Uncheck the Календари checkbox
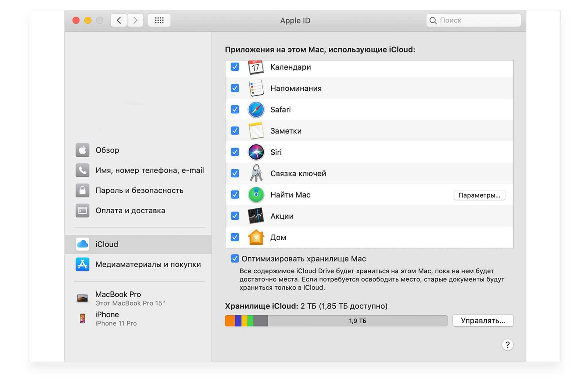This screenshot has height=379, width=588. (235, 67)
